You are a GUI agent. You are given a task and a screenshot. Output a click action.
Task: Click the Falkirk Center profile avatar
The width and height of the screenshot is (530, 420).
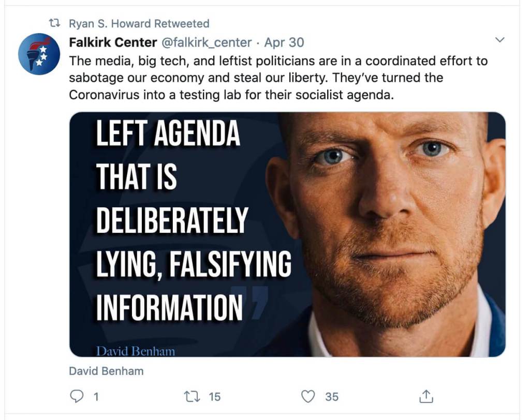tap(39, 54)
